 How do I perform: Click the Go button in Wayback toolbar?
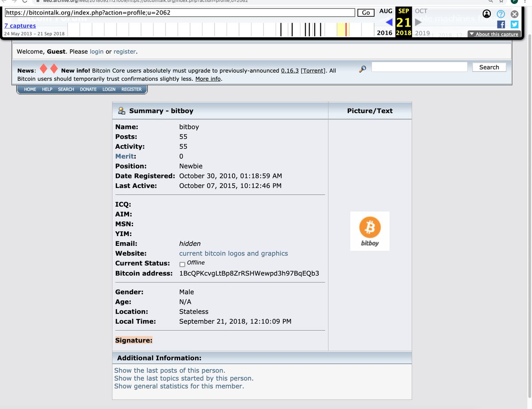[366, 12]
